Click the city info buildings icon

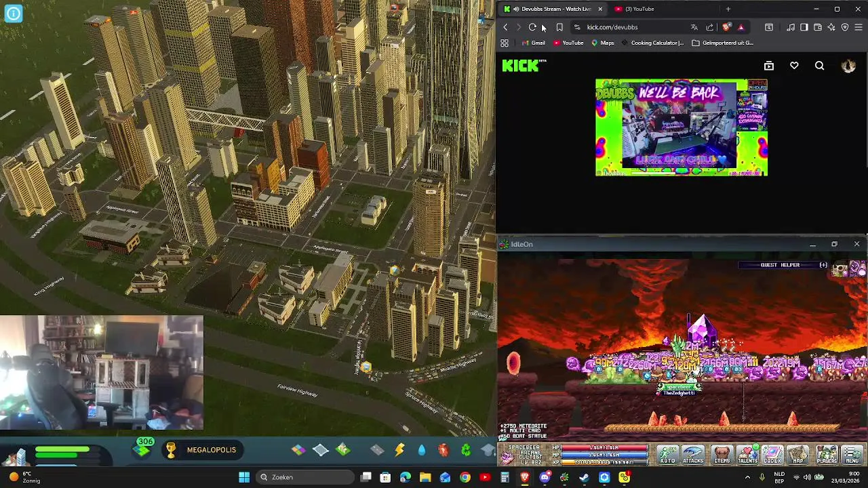(x=15, y=457)
